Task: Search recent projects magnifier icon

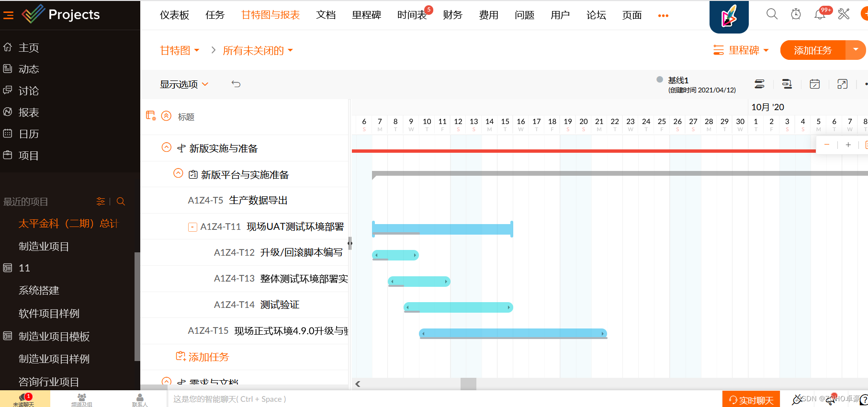Action: (x=121, y=202)
